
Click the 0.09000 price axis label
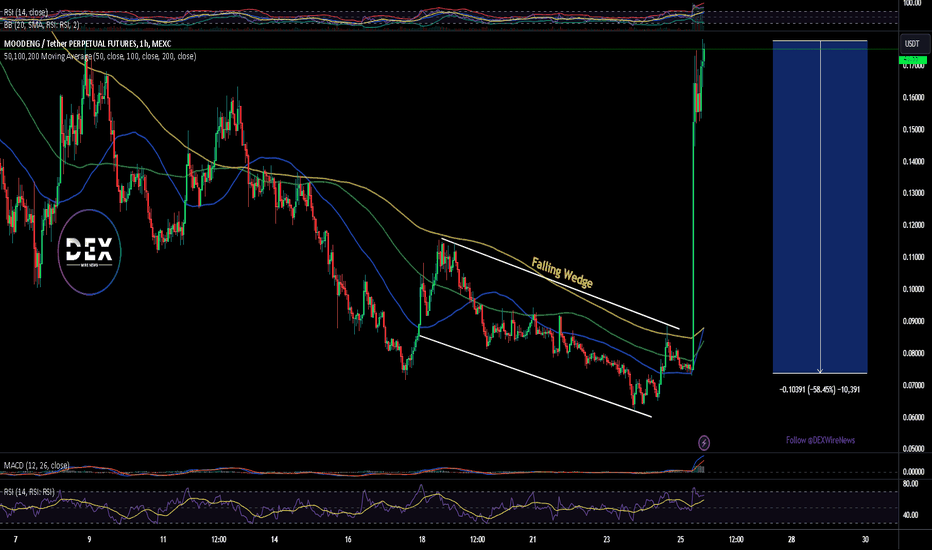pos(914,321)
